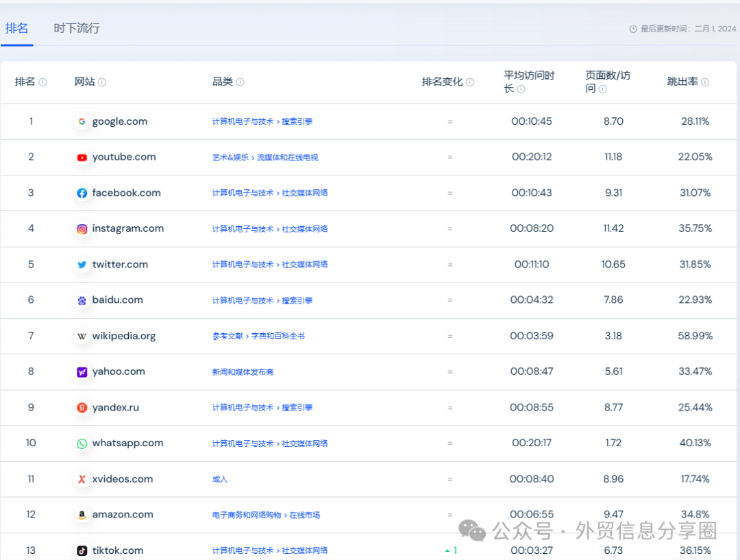Image resolution: width=740 pixels, height=560 pixels.
Task: Open the google.com favicon icon
Action: [x=82, y=121]
